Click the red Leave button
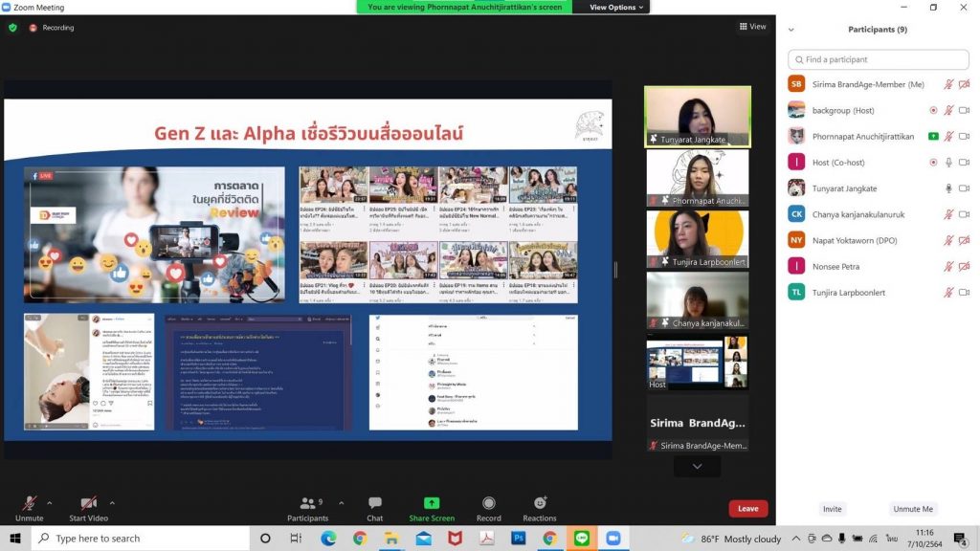The image size is (980, 551). 747,509
